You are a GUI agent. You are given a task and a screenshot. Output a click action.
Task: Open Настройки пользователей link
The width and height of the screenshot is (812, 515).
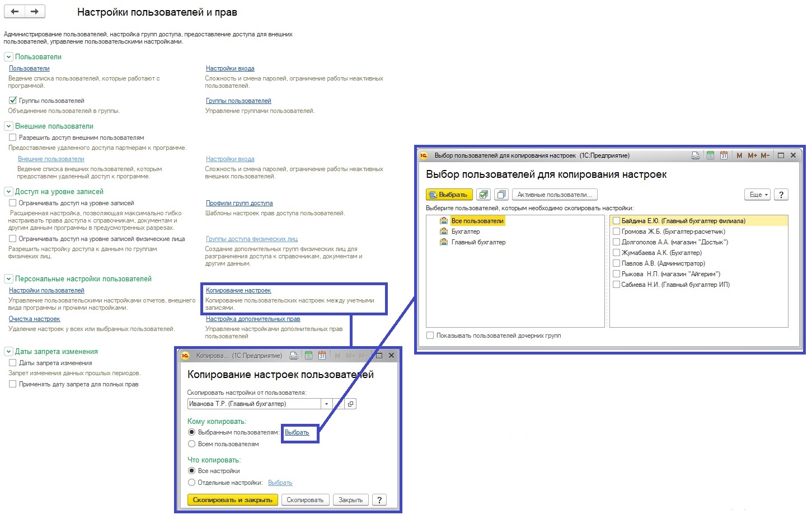pos(46,290)
